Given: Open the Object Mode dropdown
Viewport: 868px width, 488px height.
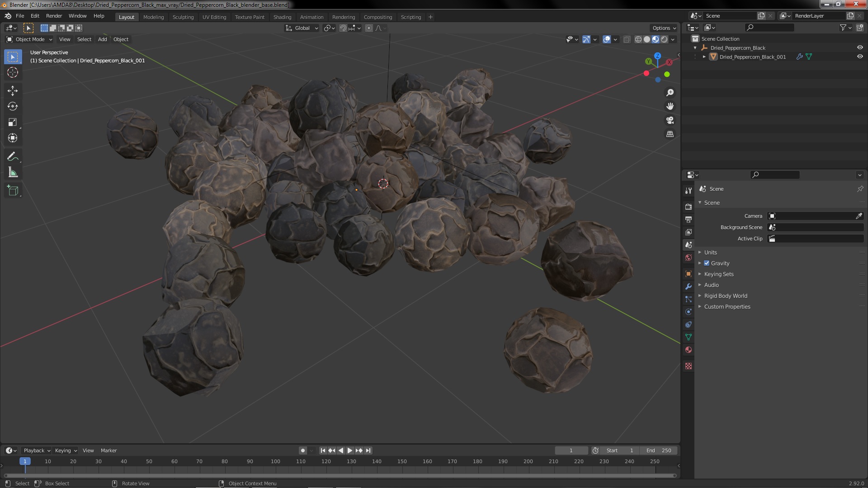Looking at the screenshot, I should 29,39.
